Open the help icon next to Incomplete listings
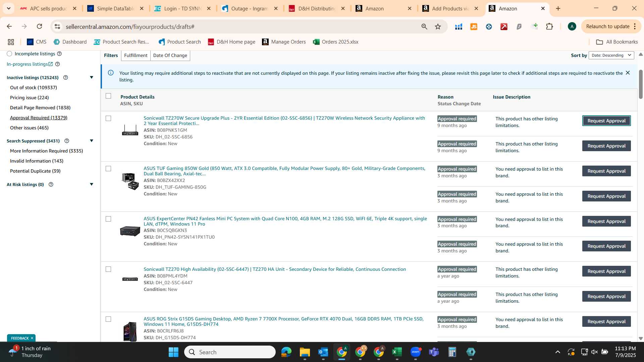 (59, 54)
